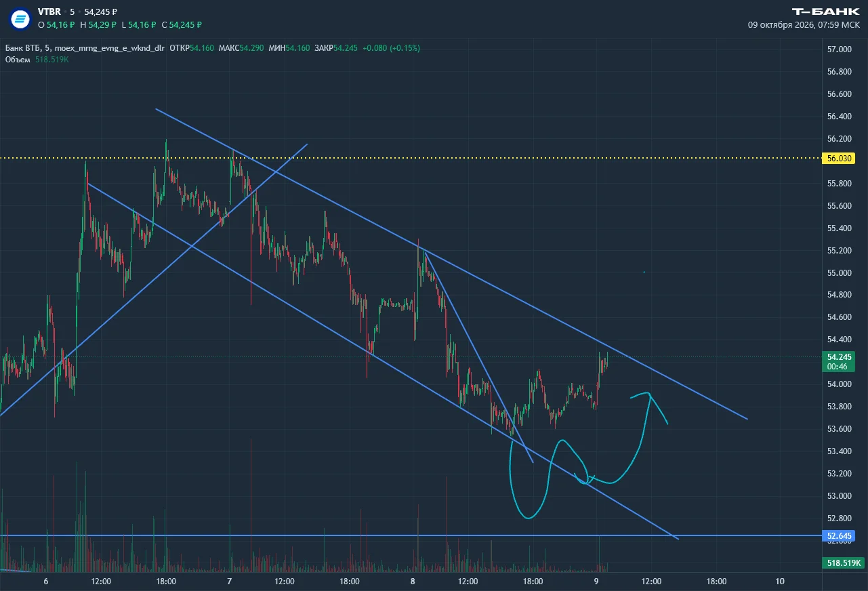
Task: Click the 52.800 price axis label
Action: tap(839, 518)
